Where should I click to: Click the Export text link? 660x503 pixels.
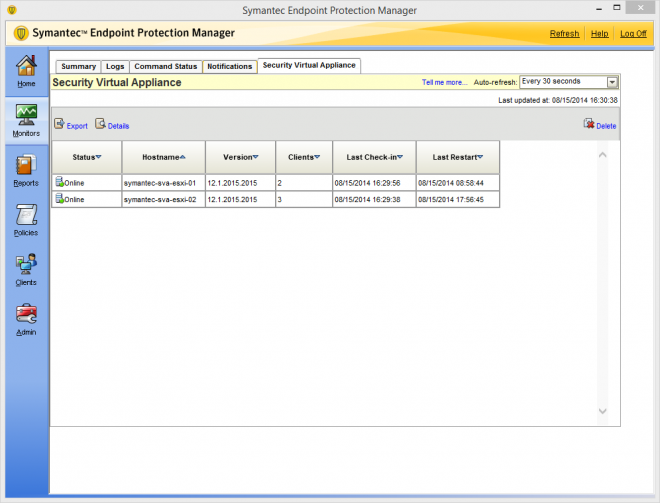(x=77, y=126)
